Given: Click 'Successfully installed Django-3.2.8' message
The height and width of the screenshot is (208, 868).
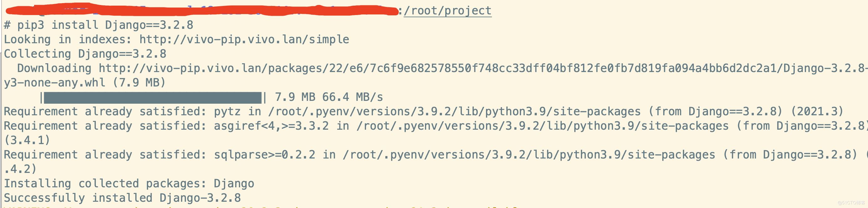Looking at the screenshot, I should 122,198.
